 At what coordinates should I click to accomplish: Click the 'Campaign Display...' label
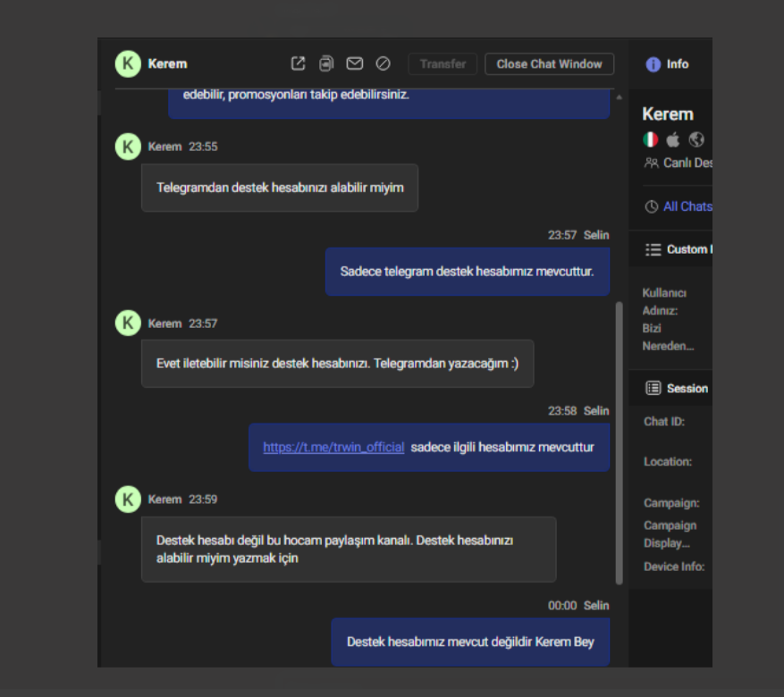coord(670,534)
